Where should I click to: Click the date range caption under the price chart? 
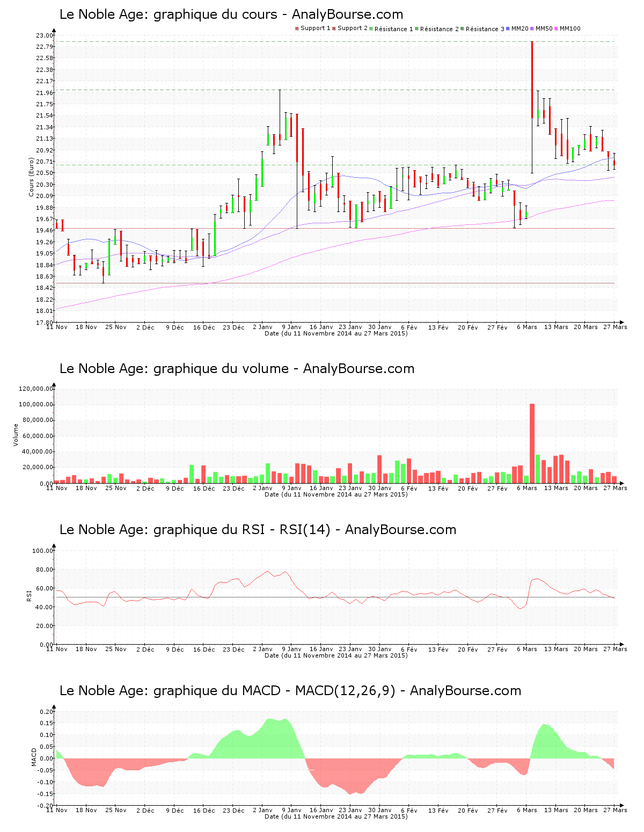tap(336, 333)
